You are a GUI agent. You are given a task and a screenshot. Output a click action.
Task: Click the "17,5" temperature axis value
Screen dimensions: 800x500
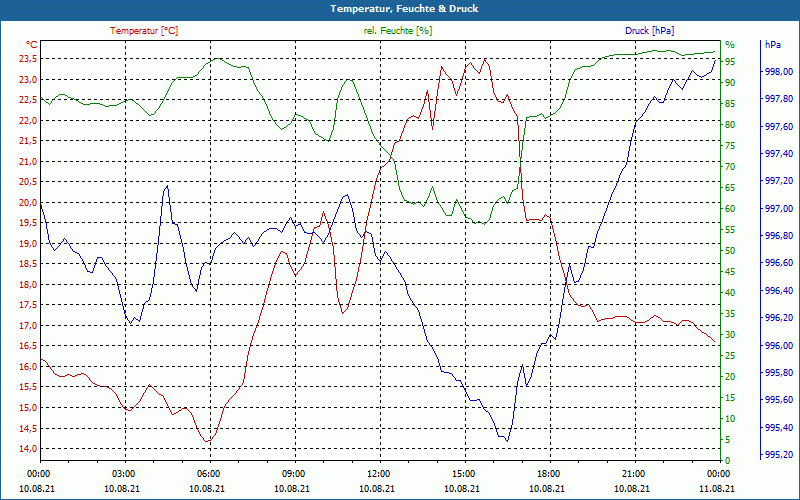pyautogui.click(x=28, y=305)
